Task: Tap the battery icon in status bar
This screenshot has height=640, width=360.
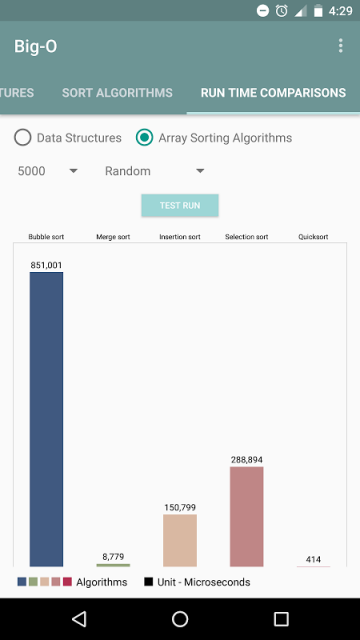Action: point(318,11)
